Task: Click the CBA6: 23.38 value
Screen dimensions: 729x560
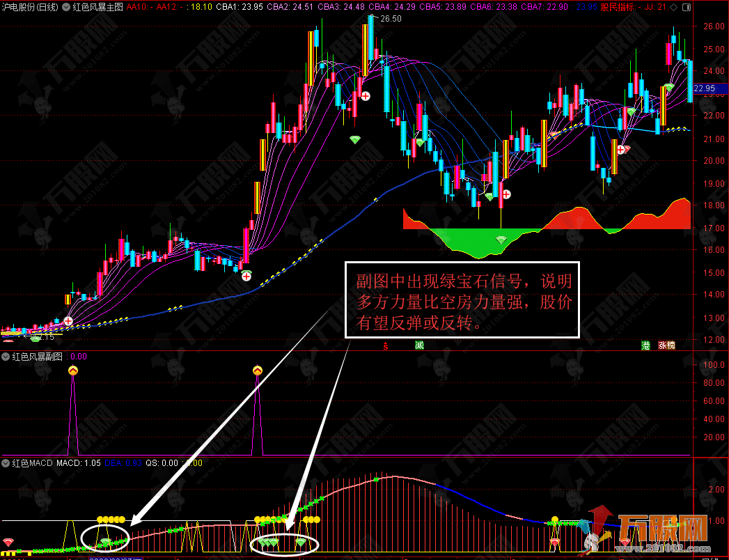Action: pos(494,7)
